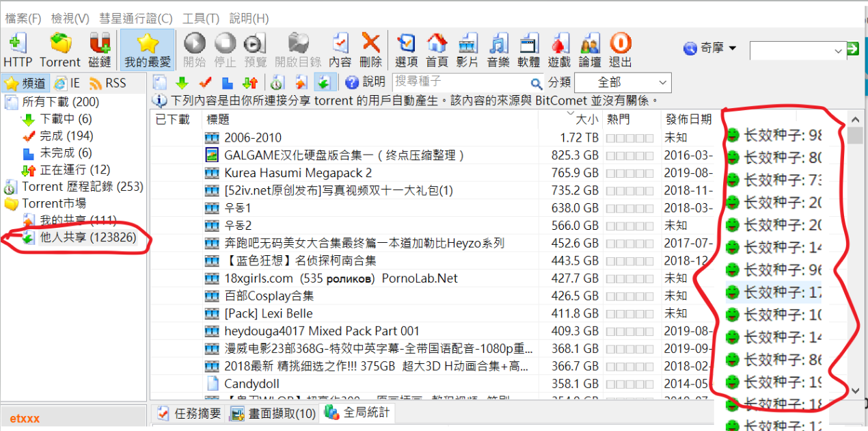Click the 說明 help button
The height and width of the screenshot is (431, 868).
click(366, 82)
